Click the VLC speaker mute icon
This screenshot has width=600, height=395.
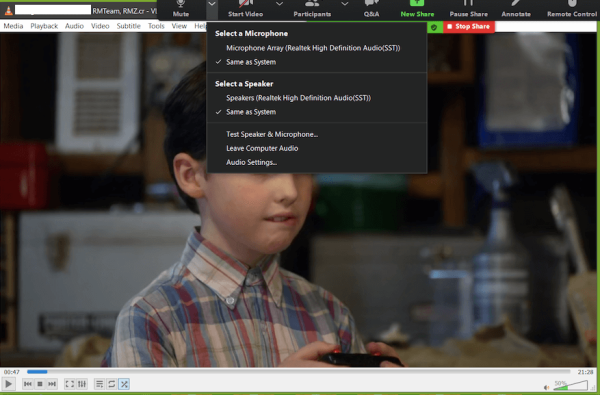click(x=546, y=388)
